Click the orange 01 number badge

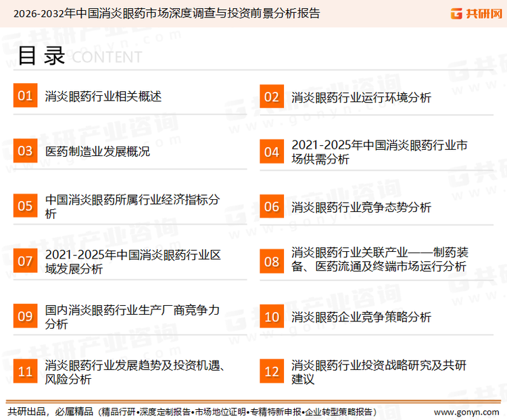25,97
